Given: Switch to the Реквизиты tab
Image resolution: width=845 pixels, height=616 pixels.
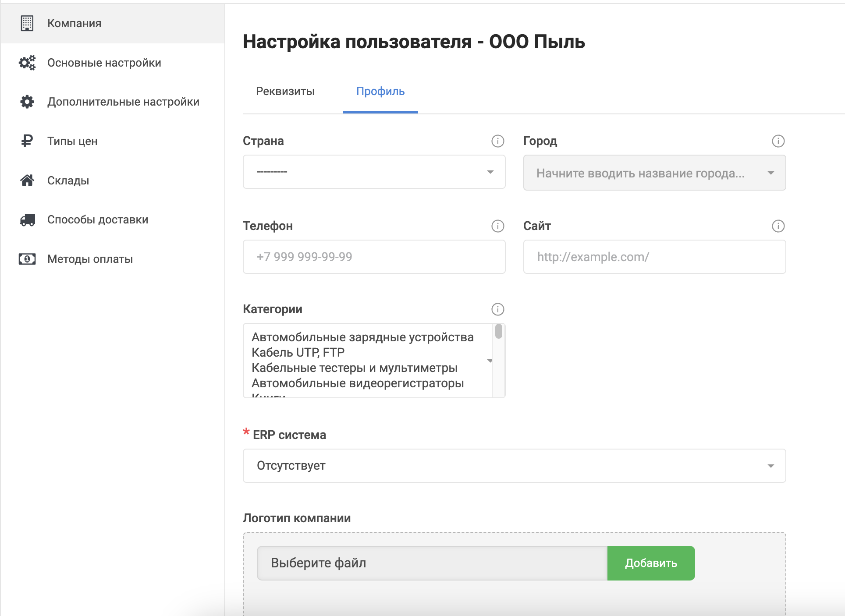Looking at the screenshot, I should 285,91.
